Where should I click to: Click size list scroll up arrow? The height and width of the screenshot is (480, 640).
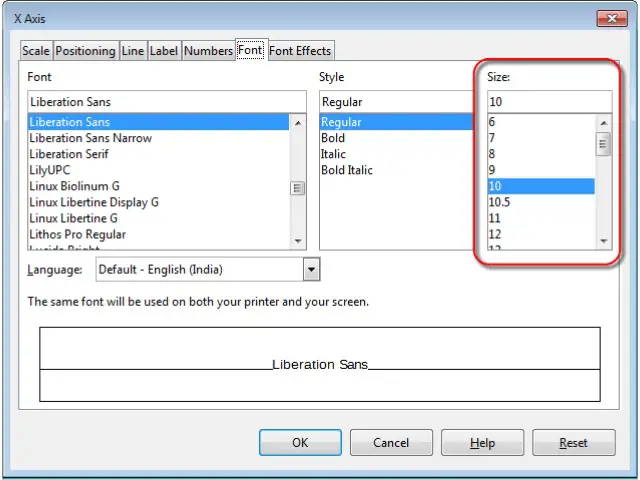coord(604,123)
